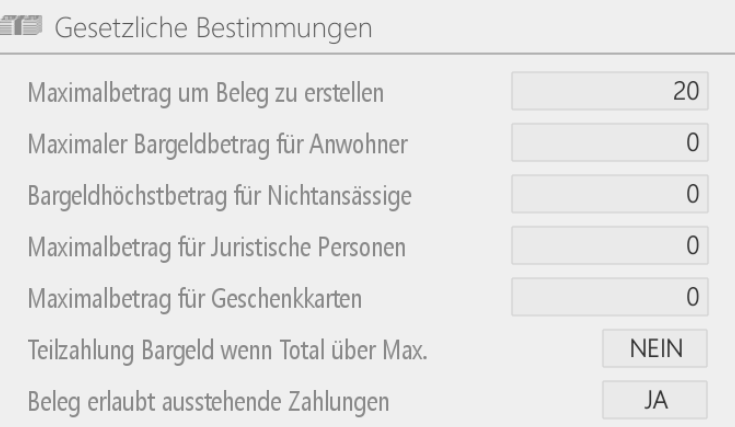Click the Maximalbetrag für Geschenkkarten label

[x=195, y=299]
